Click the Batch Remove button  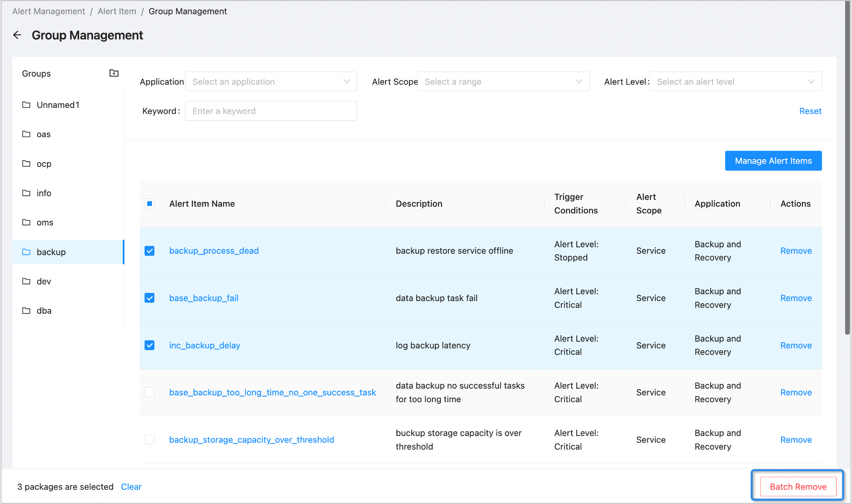click(x=798, y=487)
